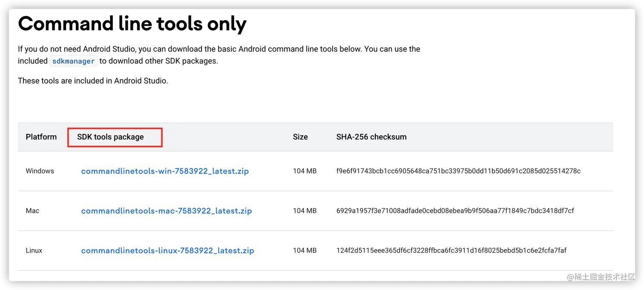Screen dimensions: 644x290
Task: Click the Platform column header
Action: (x=41, y=137)
